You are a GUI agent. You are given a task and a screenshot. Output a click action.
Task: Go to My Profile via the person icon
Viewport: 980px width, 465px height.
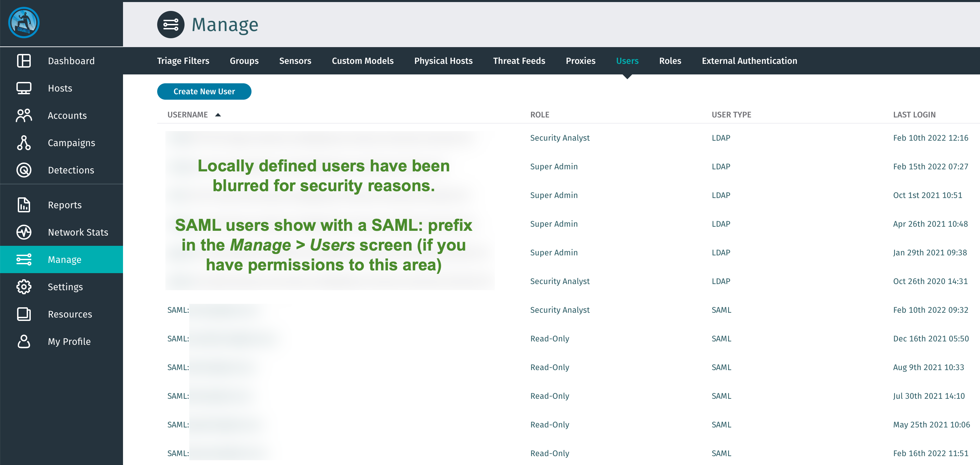coord(24,341)
